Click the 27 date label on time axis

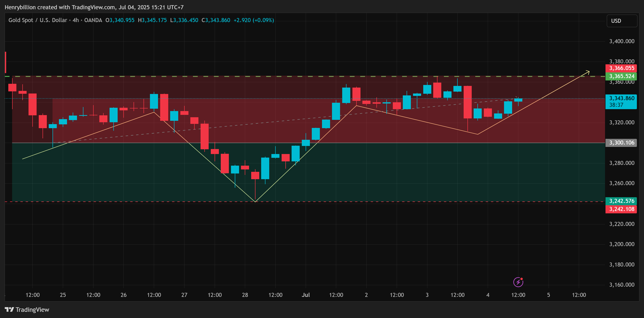point(184,295)
